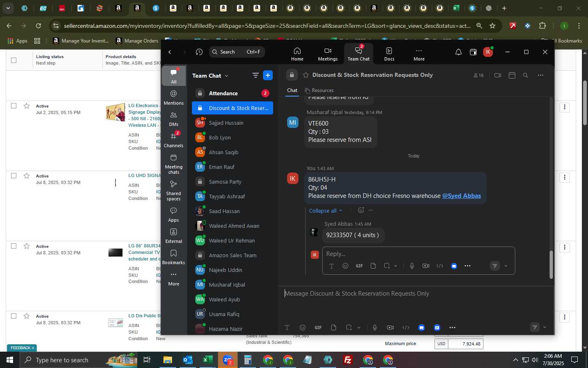Open Zoom Home tab

(x=297, y=54)
